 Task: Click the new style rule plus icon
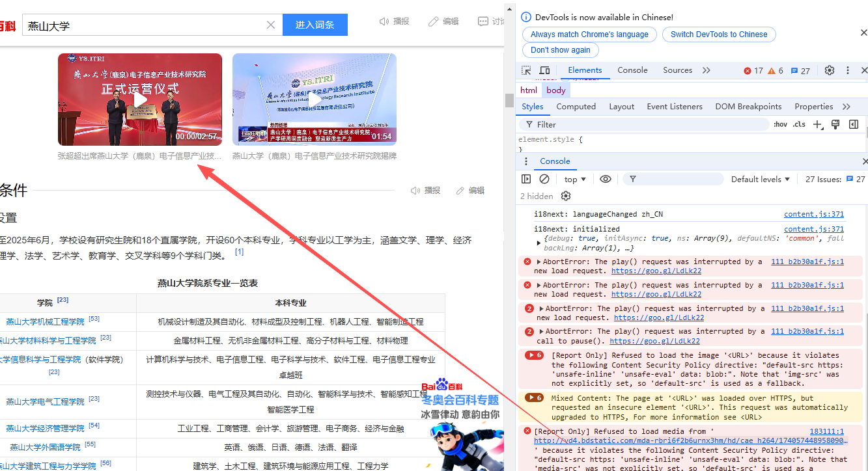(x=818, y=124)
